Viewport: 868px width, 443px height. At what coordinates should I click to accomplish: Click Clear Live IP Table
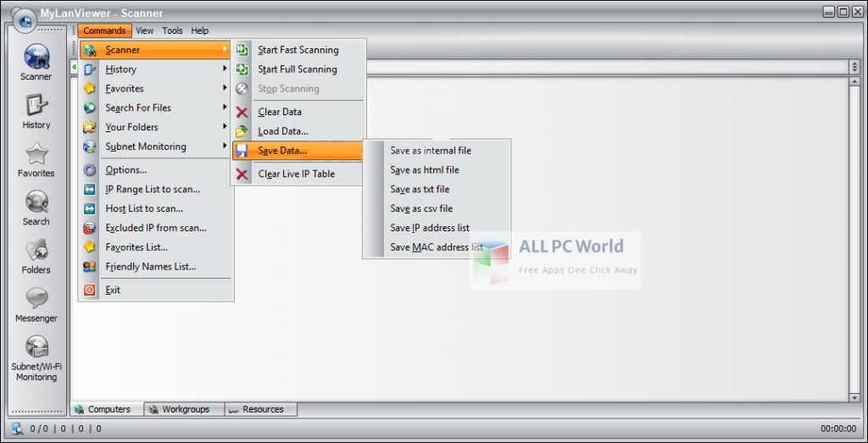296,174
